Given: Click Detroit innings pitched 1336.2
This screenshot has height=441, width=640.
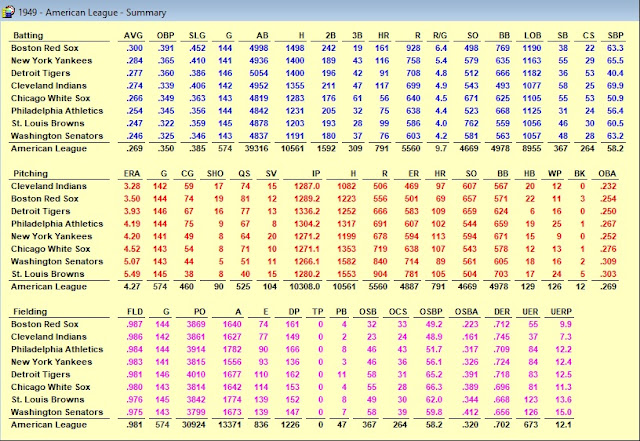Looking at the screenshot, I should pos(307,212).
